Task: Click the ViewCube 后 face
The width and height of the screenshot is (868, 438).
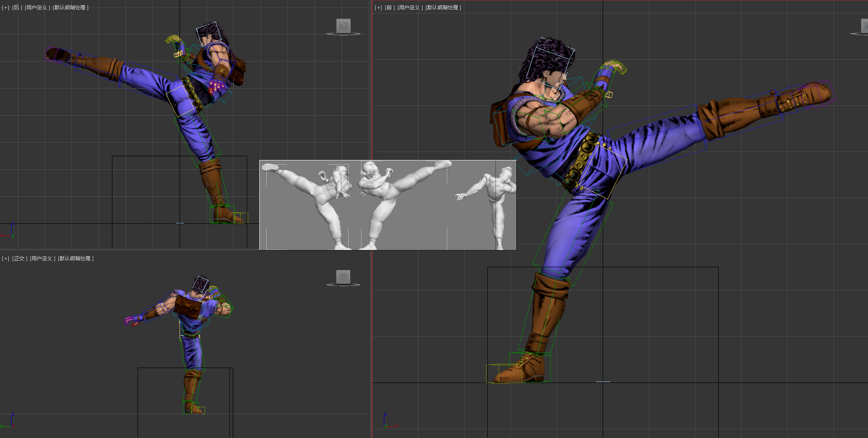Action: tap(343, 26)
